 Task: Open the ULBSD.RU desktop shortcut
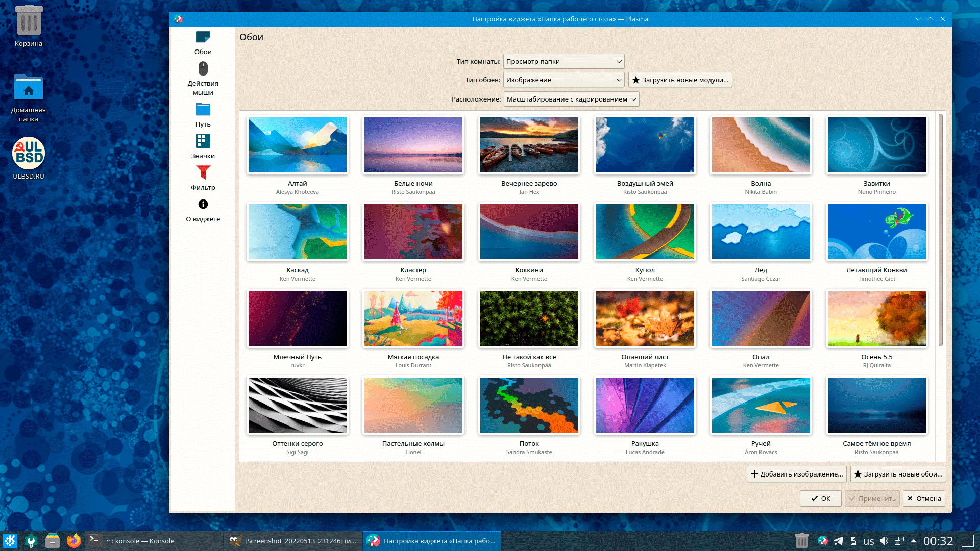click(x=29, y=154)
